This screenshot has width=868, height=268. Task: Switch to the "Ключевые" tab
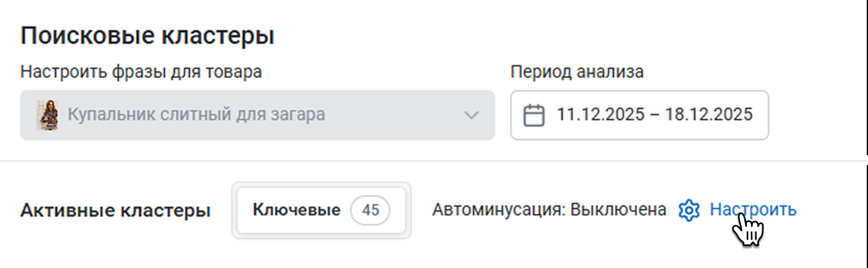[x=296, y=210]
